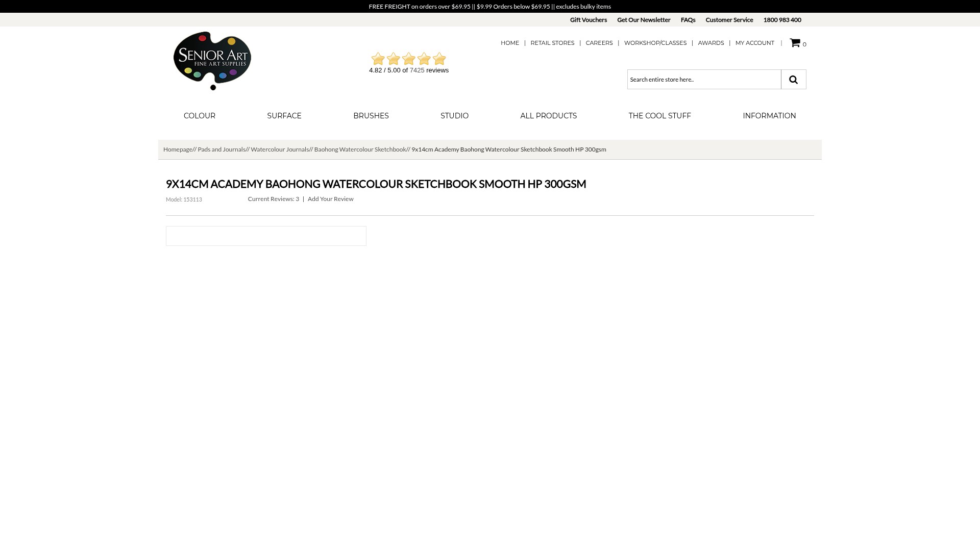Click the Model: 153113 text
The width and height of the screenshot is (980, 551).
(x=184, y=199)
